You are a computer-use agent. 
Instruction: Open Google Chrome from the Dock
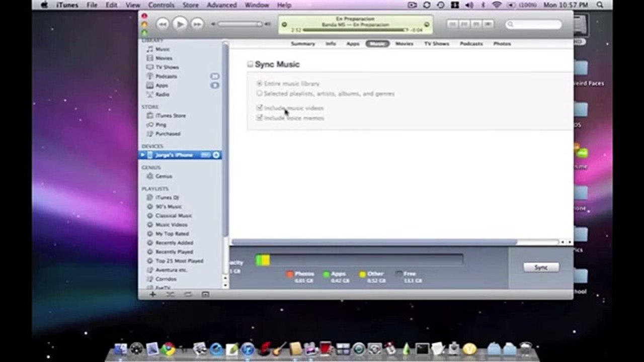pos(169,348)
